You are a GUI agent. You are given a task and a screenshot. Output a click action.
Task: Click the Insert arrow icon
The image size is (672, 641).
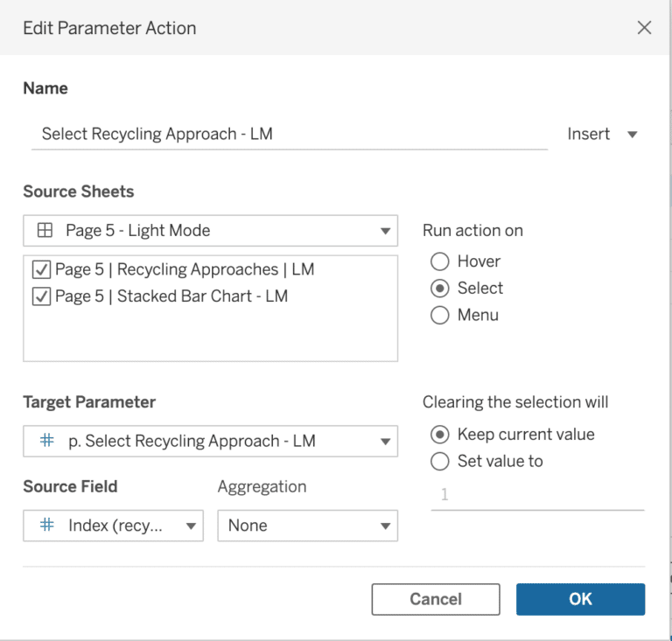[632, 135]
